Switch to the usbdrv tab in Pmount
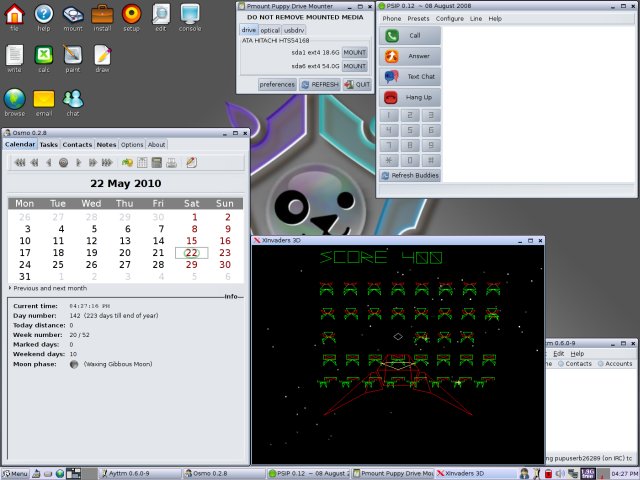This screenshot has height=480, width=640. (294, 31)
